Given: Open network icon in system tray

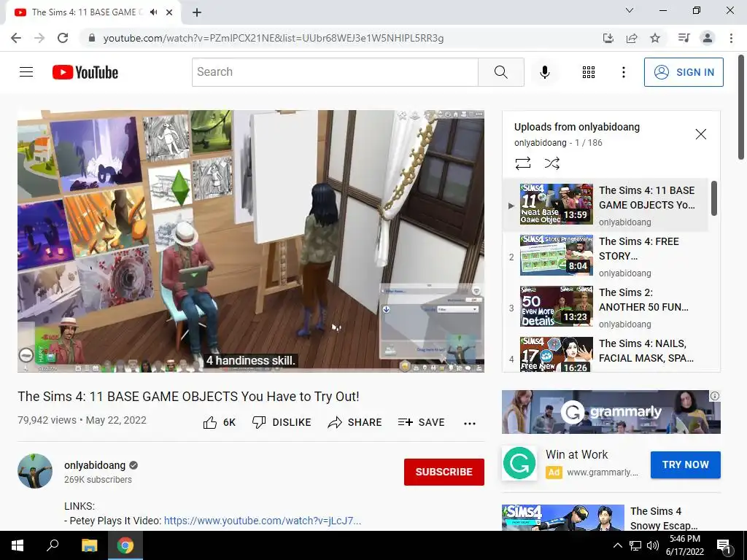Looking at the screenshot, I should click(x=635, y=545).
